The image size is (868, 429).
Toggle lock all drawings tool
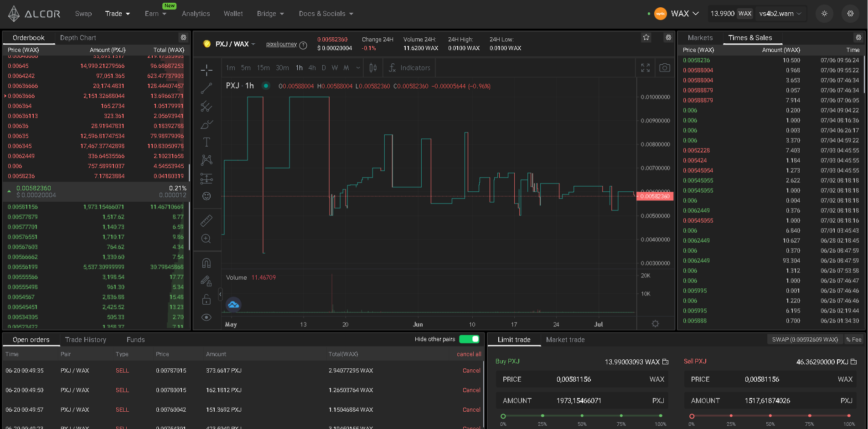point(207,299)
